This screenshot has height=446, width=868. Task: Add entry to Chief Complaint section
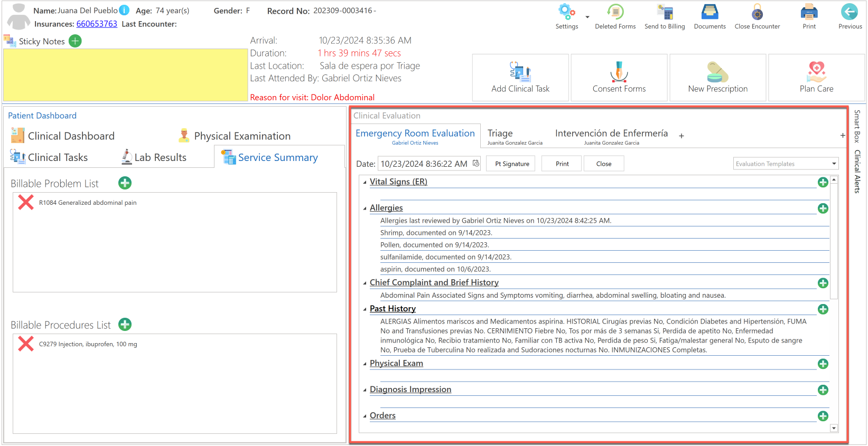coord(823,283)
